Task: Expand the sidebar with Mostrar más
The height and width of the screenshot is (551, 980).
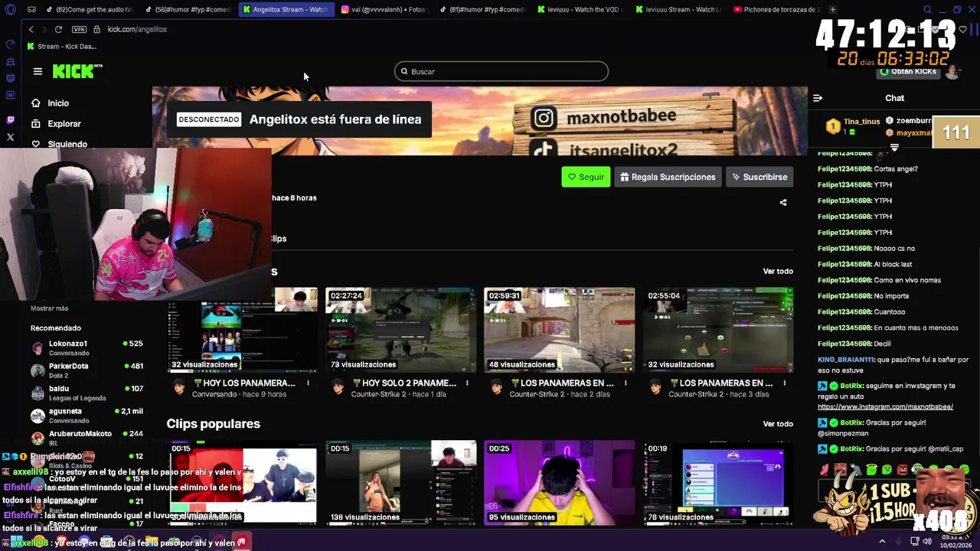Action: [x=49, y=308]
